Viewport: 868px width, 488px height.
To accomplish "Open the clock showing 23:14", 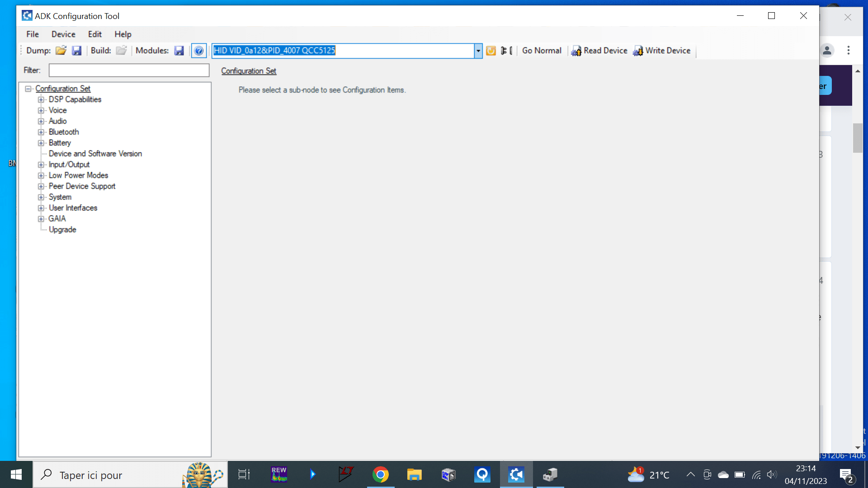I will click(806, 474).
